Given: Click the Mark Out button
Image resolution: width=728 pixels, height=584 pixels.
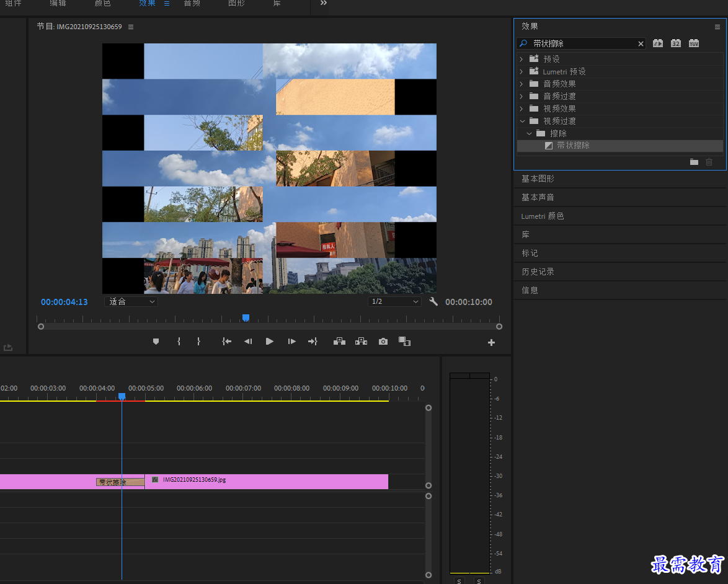Looking at the screenshot, I should (198, 342).
